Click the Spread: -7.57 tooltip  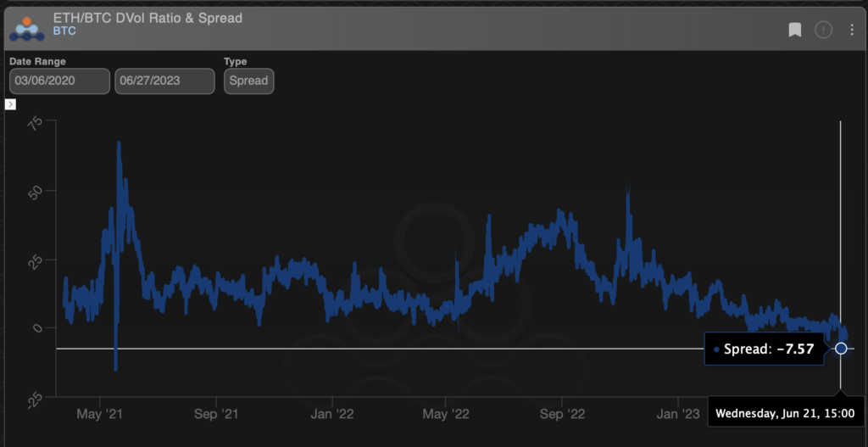coord(764,349)
